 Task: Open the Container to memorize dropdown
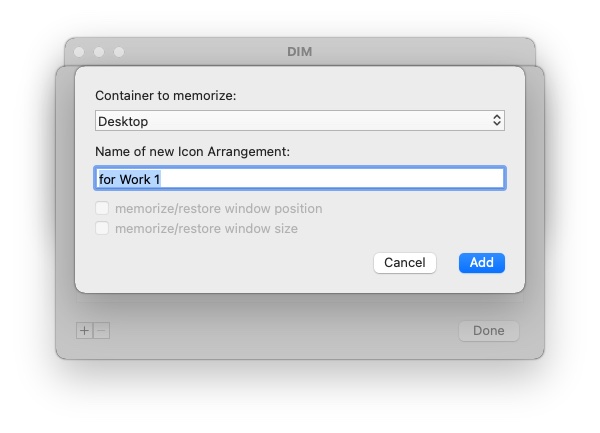[300, 120]
